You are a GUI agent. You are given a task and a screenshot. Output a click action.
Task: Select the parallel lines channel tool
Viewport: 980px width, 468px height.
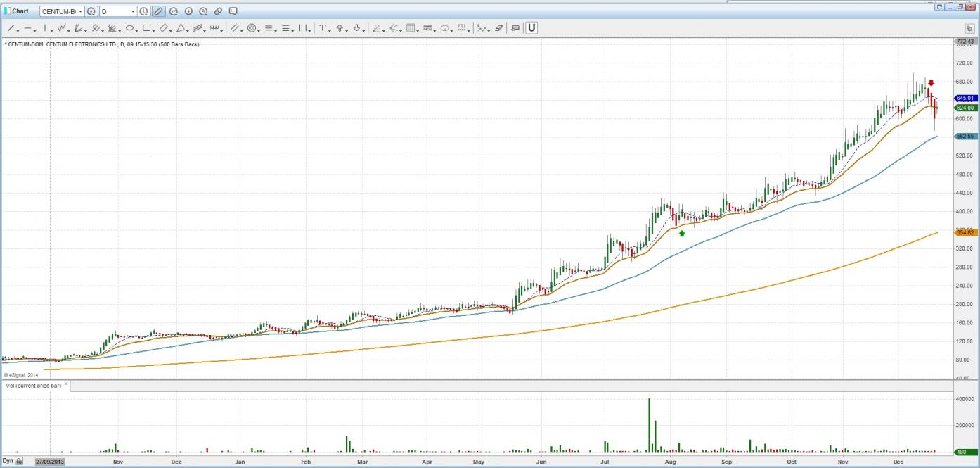pyautogui.click(x=235, y=28)
